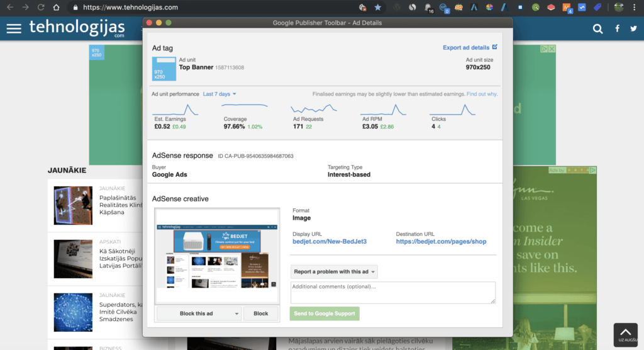Image resolution: width=644 pixels, height=350 pixels.
Task: Click the Est. Earnings sparkline chart
Action: pos(175,110)
